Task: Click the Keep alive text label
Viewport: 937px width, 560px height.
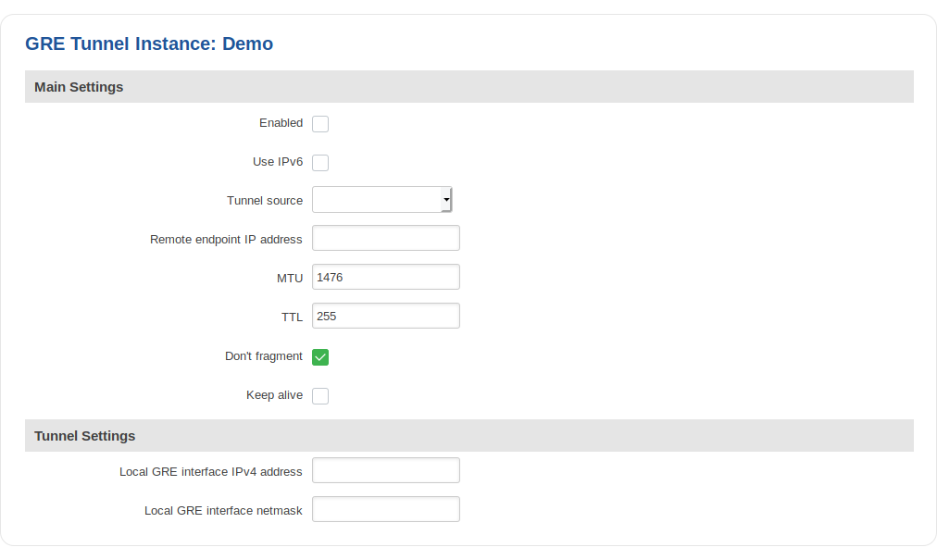Action: [274, 395]
